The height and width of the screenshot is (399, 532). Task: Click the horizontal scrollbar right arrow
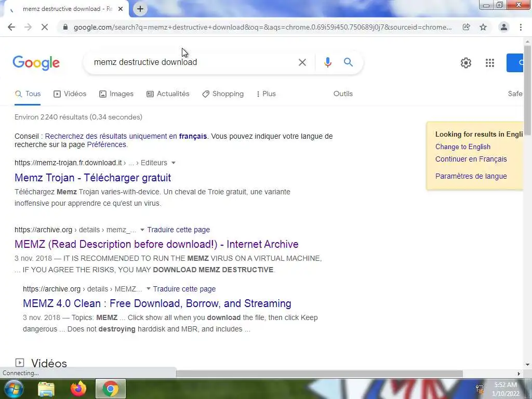pyautogui.click(x=519, y=374)
